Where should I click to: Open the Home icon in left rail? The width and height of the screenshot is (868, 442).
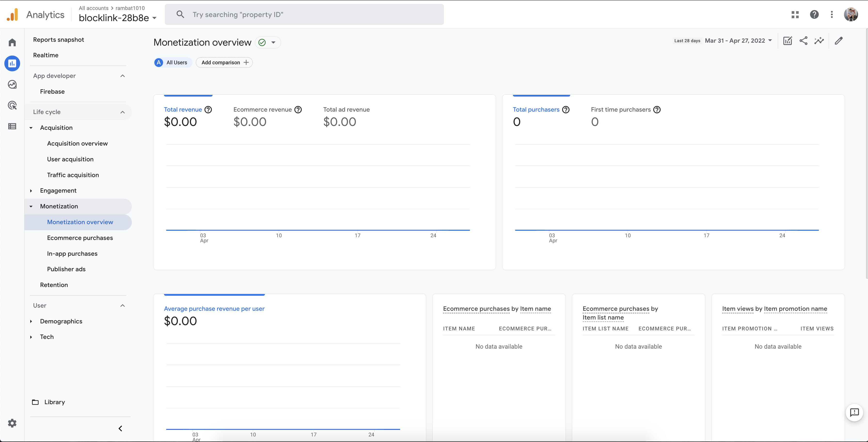tap(12, 42)
